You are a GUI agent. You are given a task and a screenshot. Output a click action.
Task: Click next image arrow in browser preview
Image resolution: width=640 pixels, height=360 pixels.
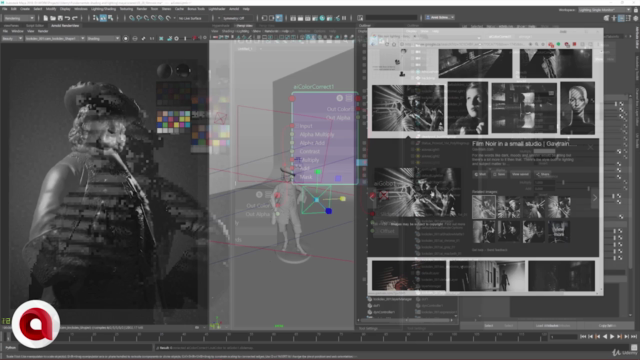[595, 198]
